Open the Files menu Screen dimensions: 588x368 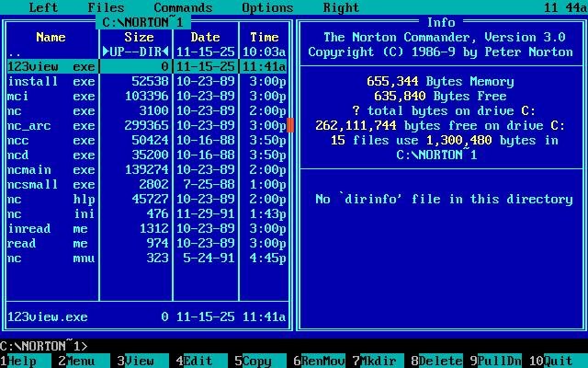[x=106, y=7]
